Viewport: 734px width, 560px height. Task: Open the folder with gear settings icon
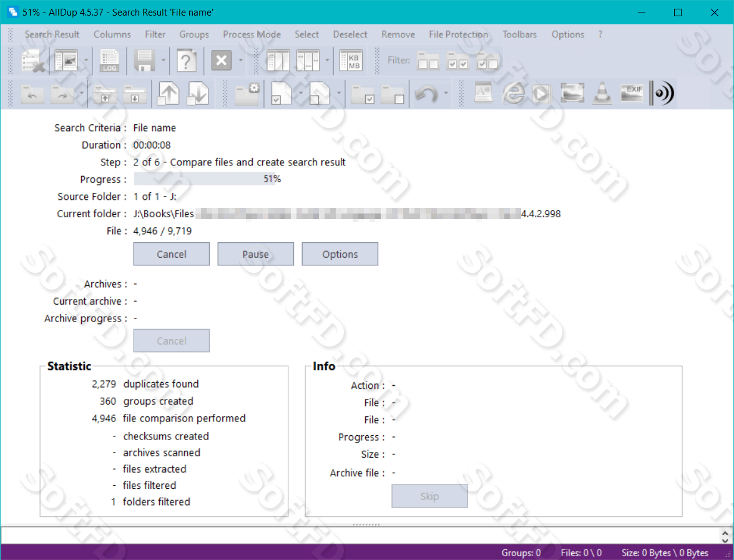point(247,94)
